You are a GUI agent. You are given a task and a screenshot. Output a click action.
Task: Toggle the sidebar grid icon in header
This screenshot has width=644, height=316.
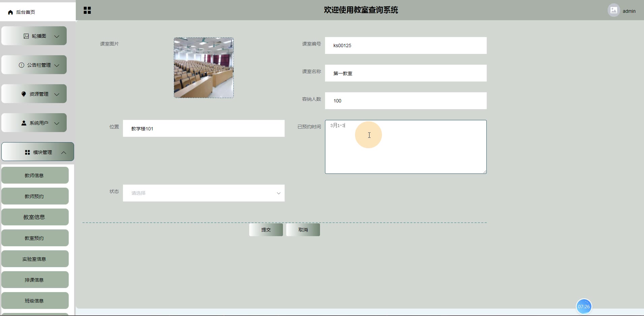pyautogui.click(x=87, y=10)
